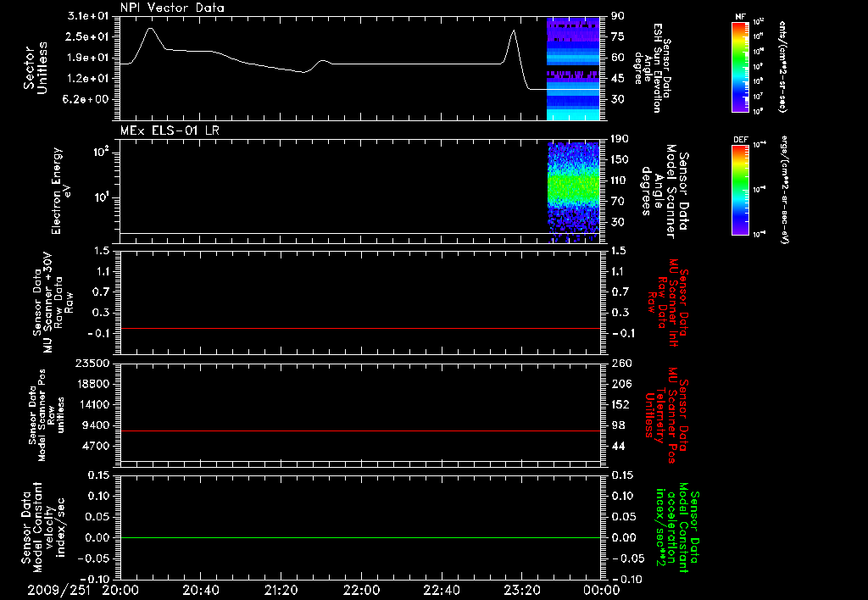This screenshot has height=600, width=868.
Task: Click the Electron Energy eV axis label
Action: click(61, 191)
